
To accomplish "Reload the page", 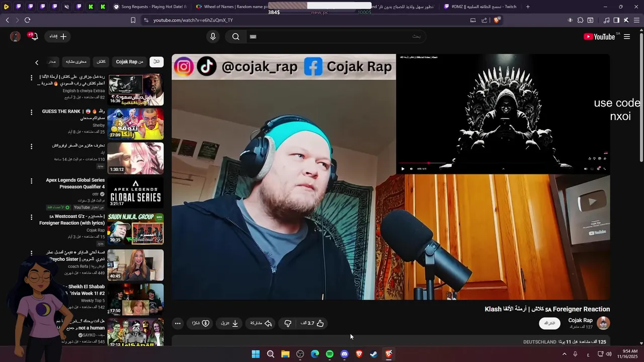I will pos(27,20).
